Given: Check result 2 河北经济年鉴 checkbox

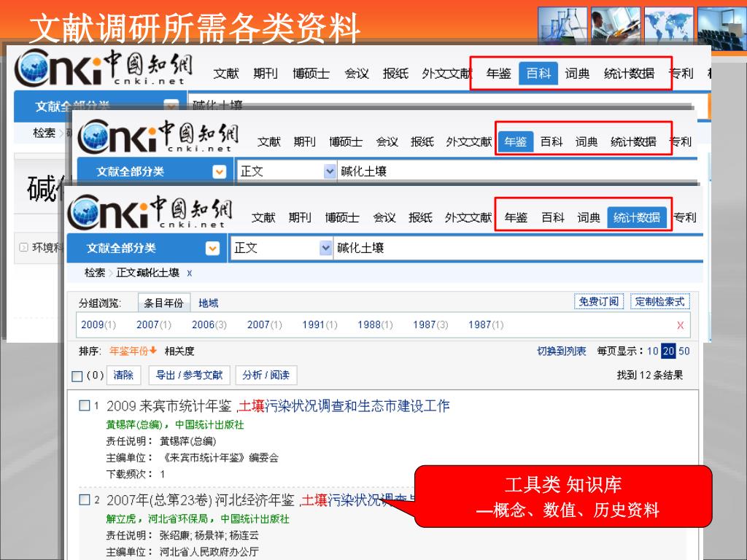Looking at the screenshot, I should coord(85,499).
